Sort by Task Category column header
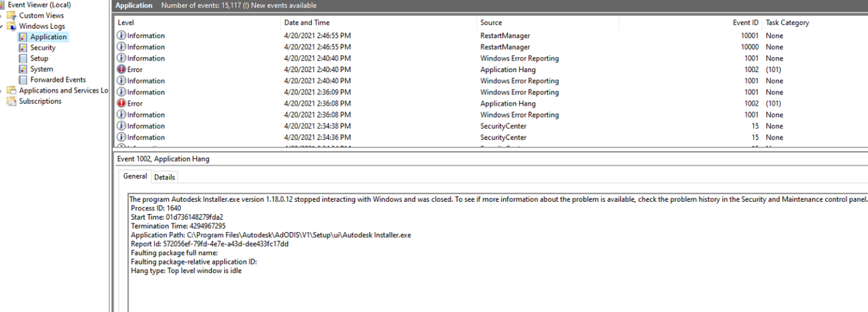Viewport: 868px width, 312px height. (x=815, y=23)
